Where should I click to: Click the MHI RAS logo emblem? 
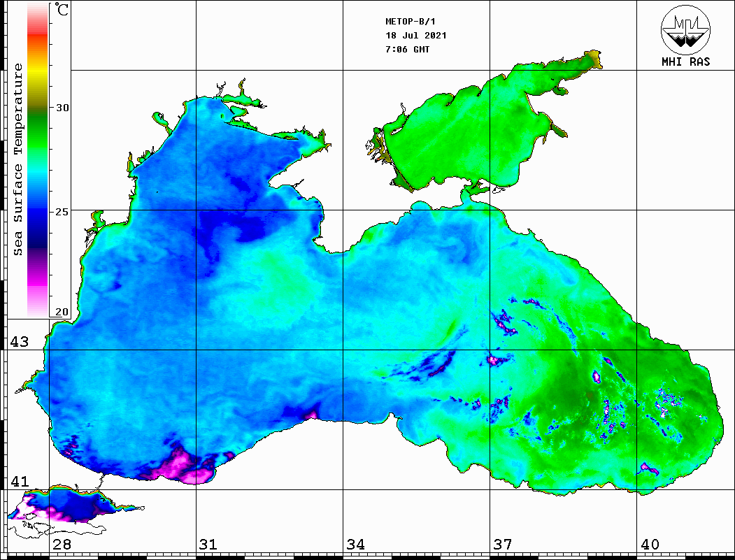coord(685,29)
